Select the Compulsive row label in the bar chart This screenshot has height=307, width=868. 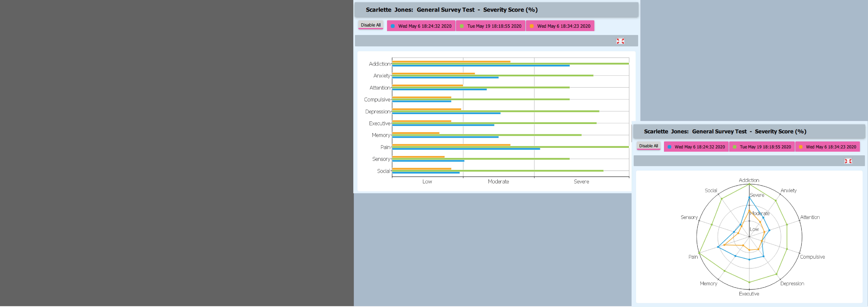(377, 100)
